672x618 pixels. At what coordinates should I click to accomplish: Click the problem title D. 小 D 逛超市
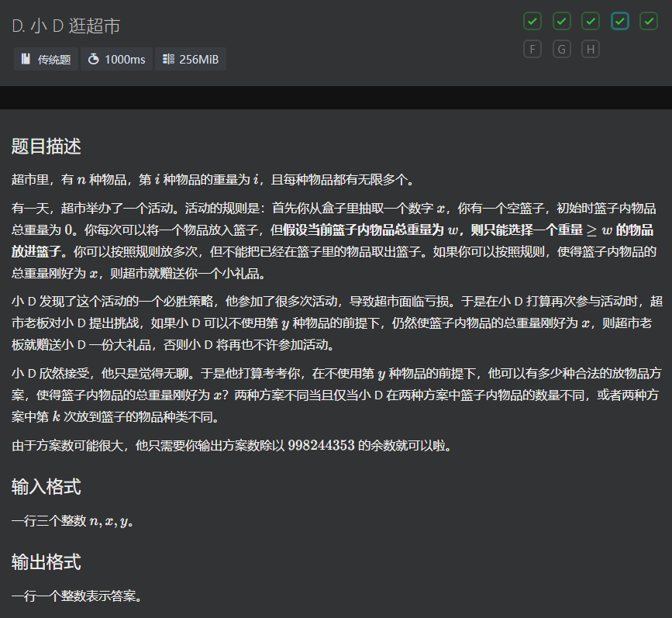pos(66,26)
